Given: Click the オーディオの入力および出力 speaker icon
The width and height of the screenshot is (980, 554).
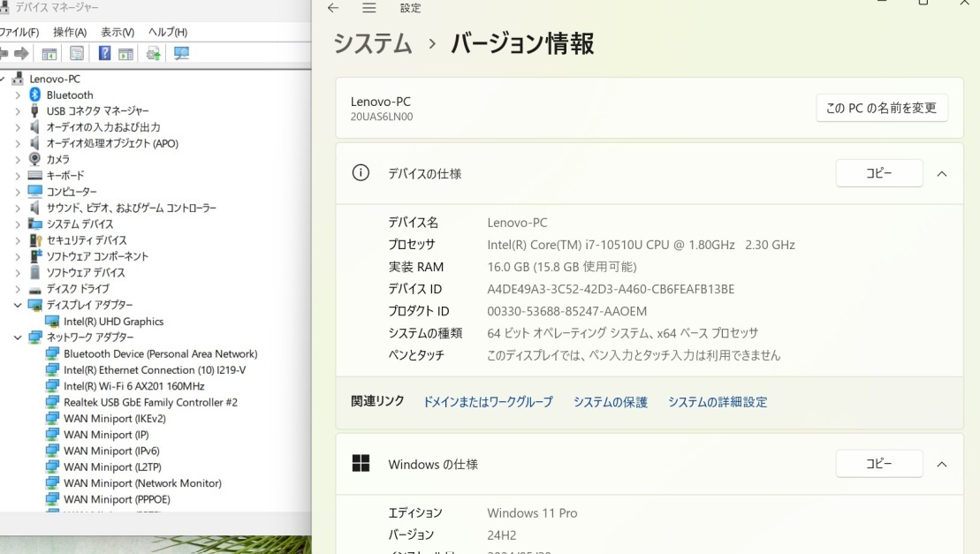Looking at the screenshot, I should [35, 127].
